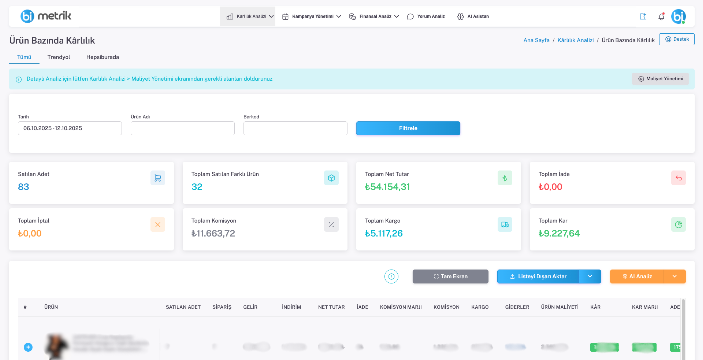Sort by ÜRÜN MALİYETİ column header
This screenshot has height=360, width=703.
click(559, 307)
